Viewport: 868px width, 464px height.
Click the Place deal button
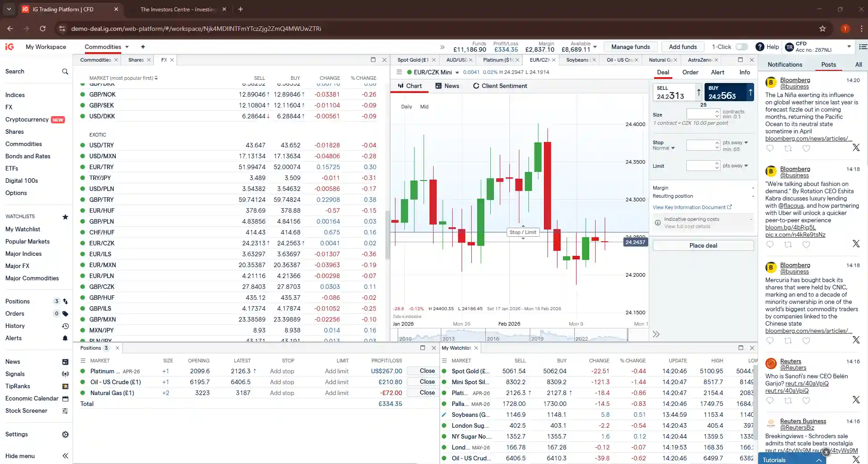click(x=703, y=245)
